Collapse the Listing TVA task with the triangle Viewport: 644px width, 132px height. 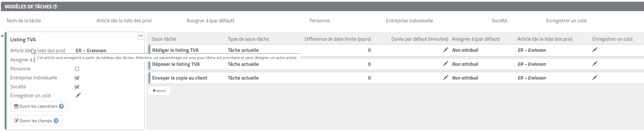point(2,36)
